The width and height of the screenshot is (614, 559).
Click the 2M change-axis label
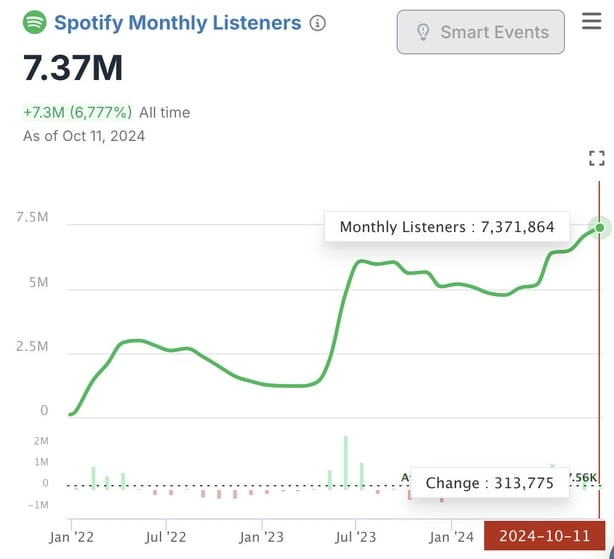[41, 441]
